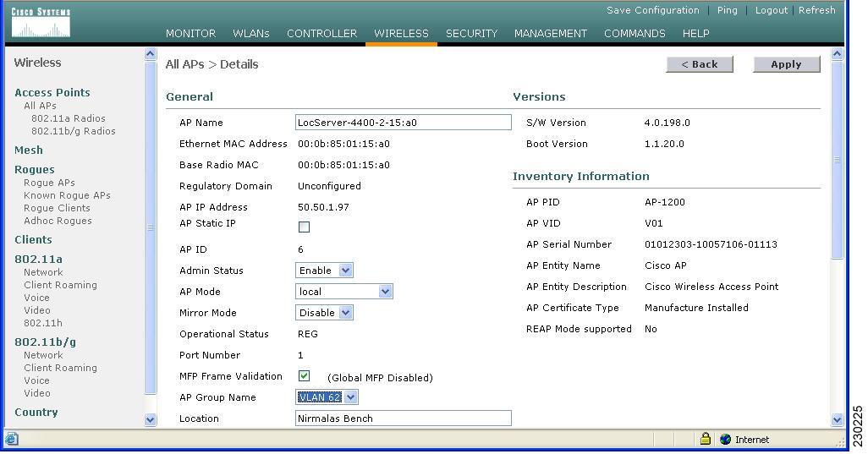
Task: Open the 802.11b/g sidebar section
Action: [46, 342]
